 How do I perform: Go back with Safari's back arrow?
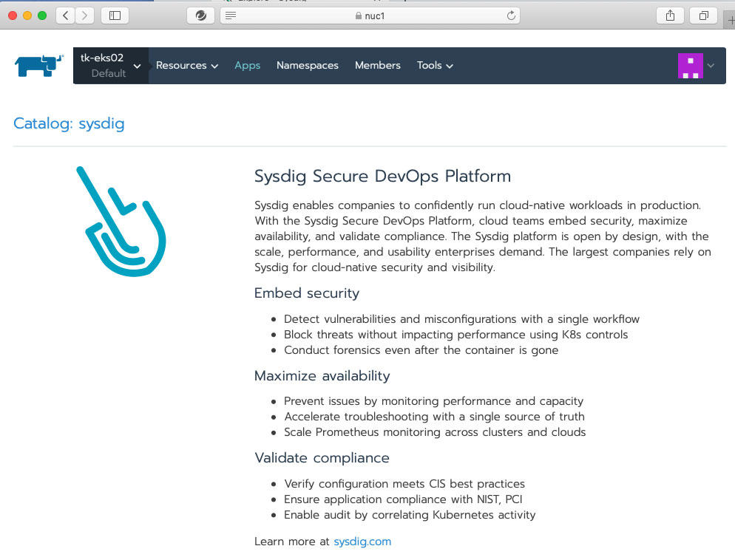click(66, 16)
